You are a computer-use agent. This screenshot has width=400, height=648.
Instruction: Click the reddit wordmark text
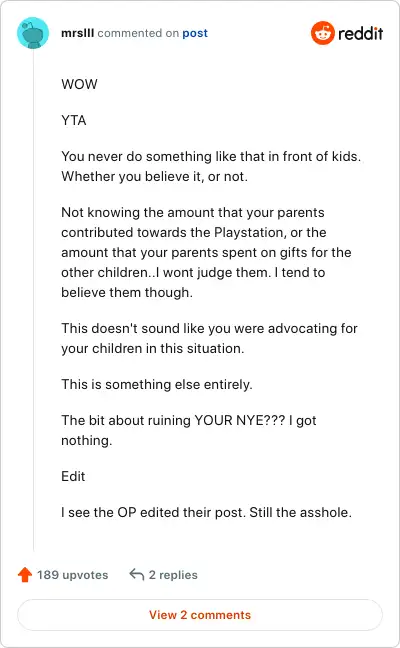pos(360,33)
